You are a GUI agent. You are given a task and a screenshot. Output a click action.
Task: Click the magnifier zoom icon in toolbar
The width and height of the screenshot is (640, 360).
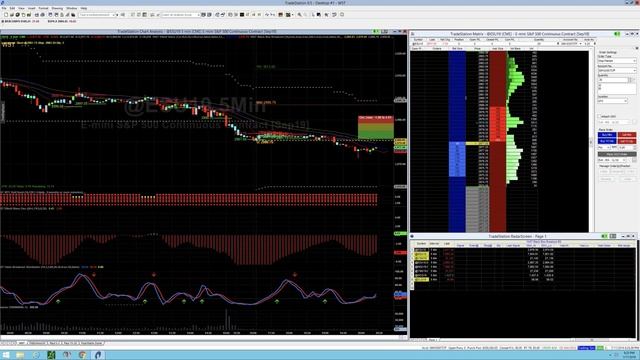click(x=299, y=15)
